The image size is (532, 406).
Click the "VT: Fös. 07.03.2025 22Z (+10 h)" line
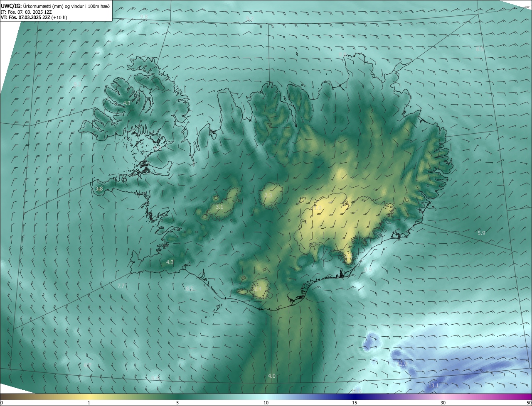pos(34,17)
